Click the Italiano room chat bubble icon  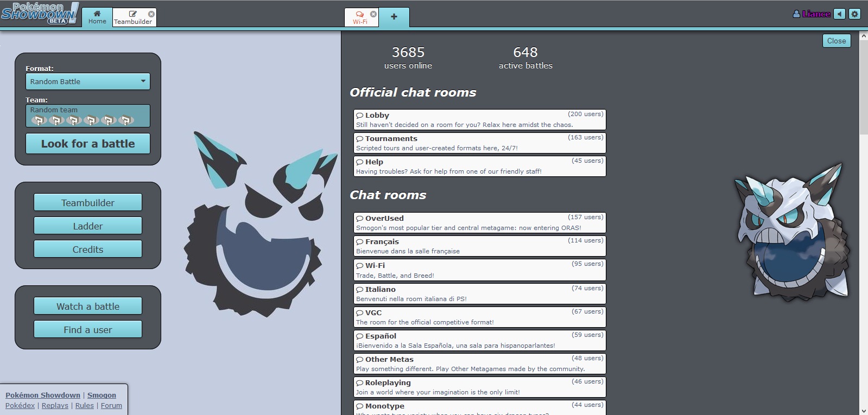click(x=359, y=290)
